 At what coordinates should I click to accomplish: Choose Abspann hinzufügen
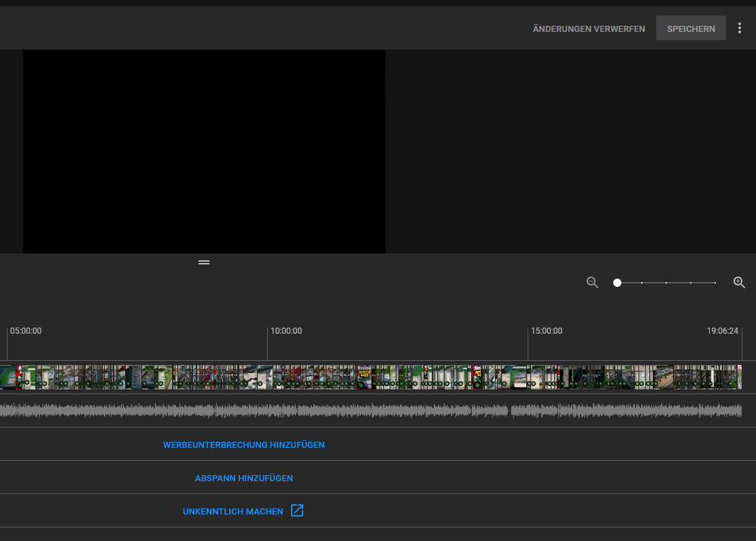(x=243, y=478)
